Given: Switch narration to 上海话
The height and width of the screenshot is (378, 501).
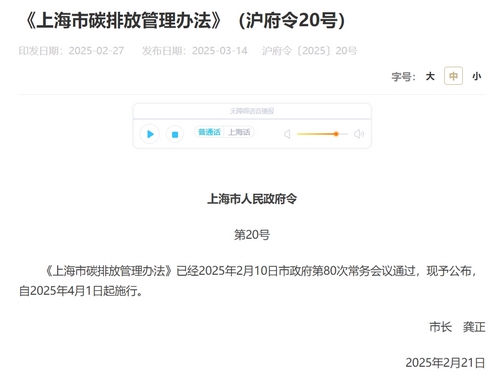Looking at the screenshot, I should point(239,132).
